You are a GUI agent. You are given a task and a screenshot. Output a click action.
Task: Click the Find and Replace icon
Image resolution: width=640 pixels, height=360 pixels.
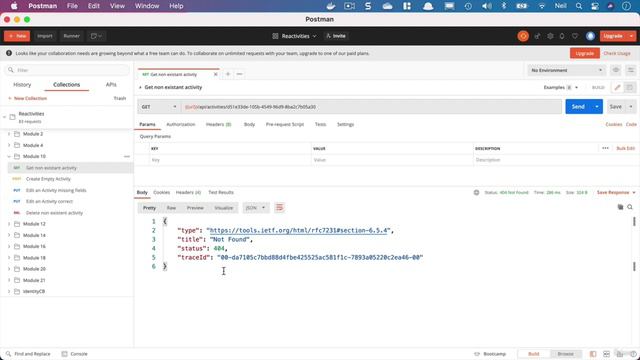tap(8, 354)
